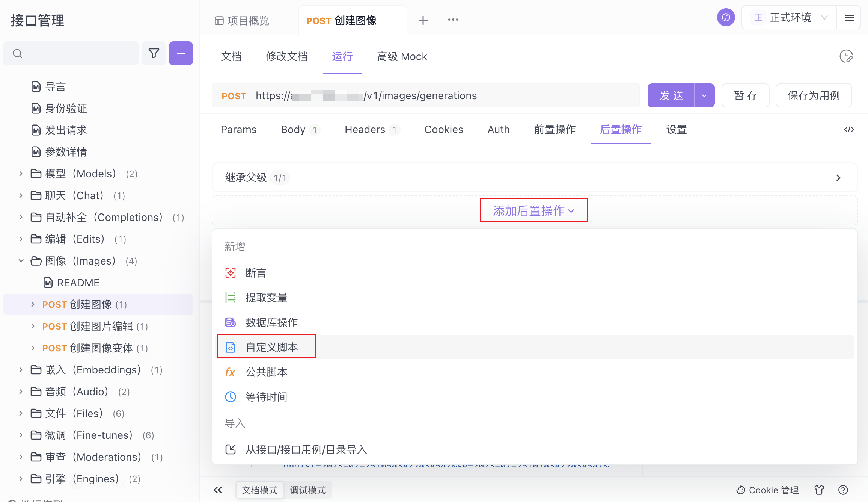Open Cookie 管理

769,490
